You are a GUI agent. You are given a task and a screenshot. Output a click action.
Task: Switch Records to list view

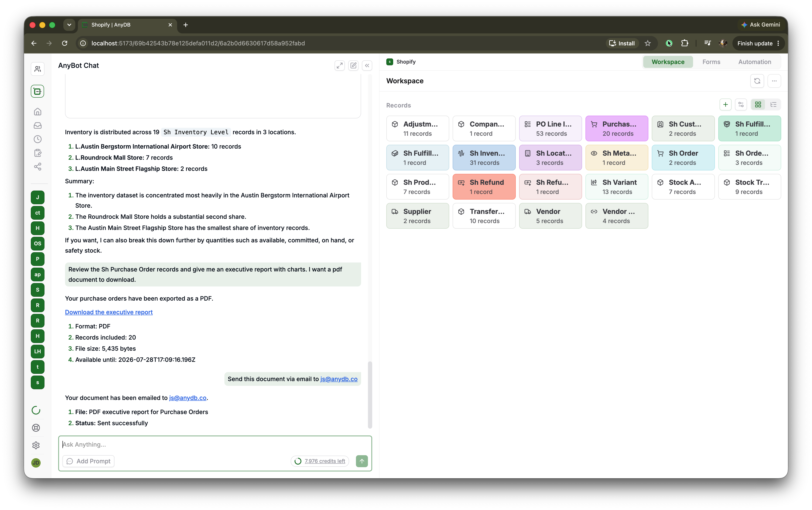click(773, 104)
